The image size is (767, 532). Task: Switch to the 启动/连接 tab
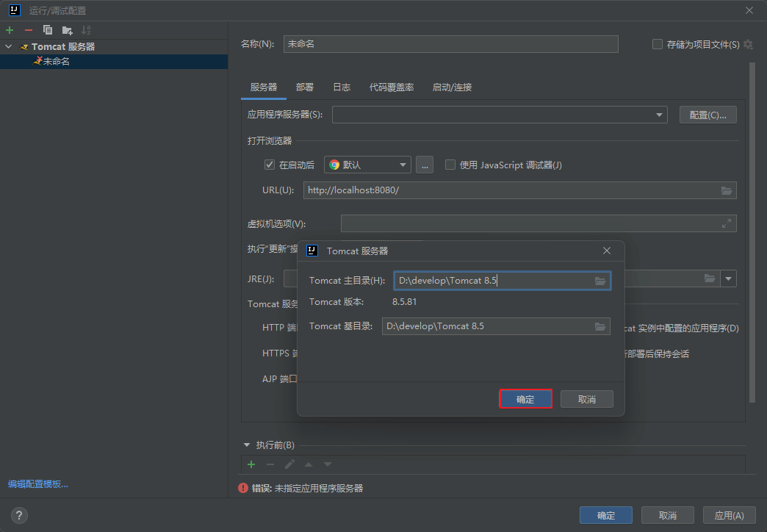[x=452, y=87]
